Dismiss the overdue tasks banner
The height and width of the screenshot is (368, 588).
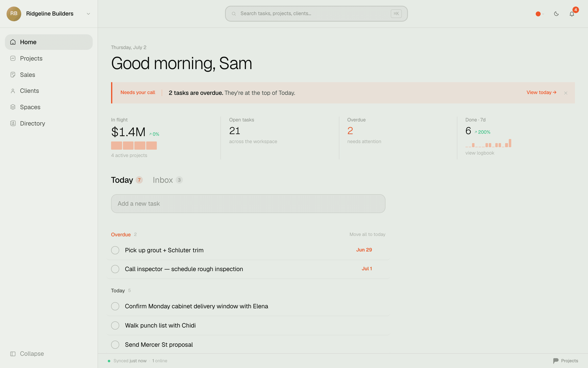pos(566,93)
